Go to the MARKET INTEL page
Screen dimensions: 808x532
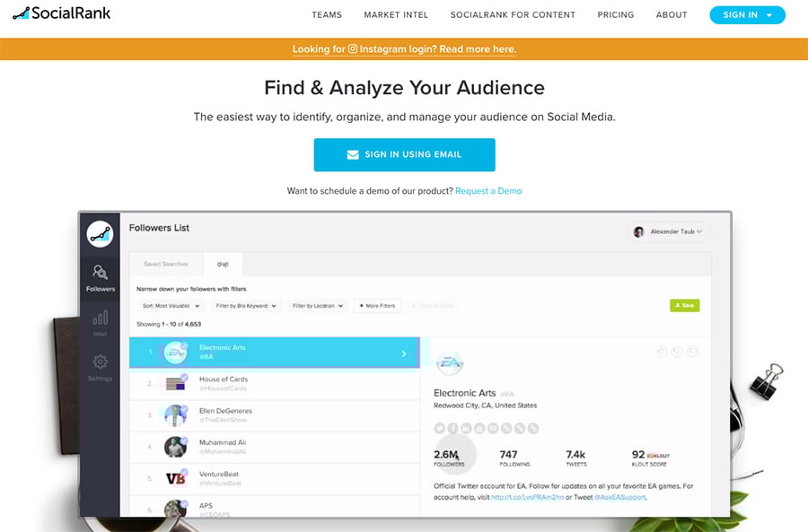[x=396, y=15]
